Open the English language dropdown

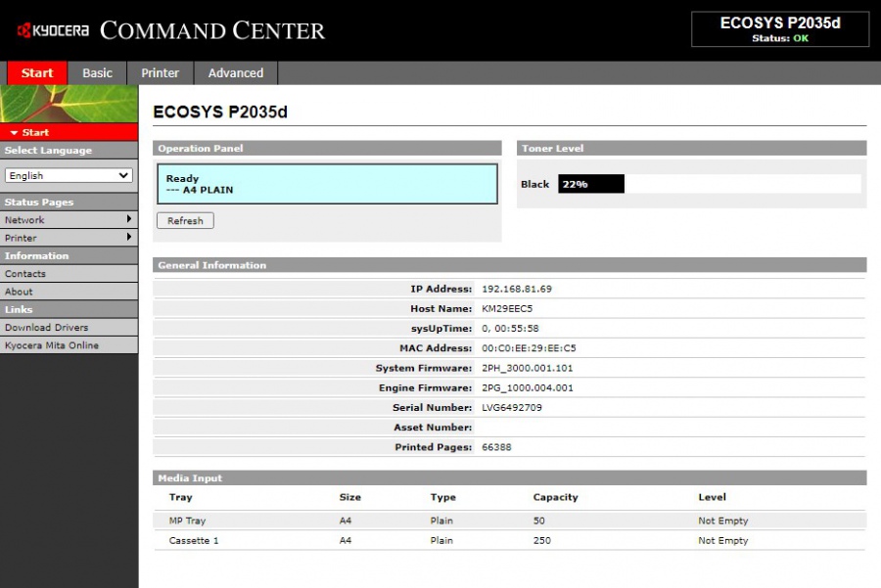click(69, 175)
